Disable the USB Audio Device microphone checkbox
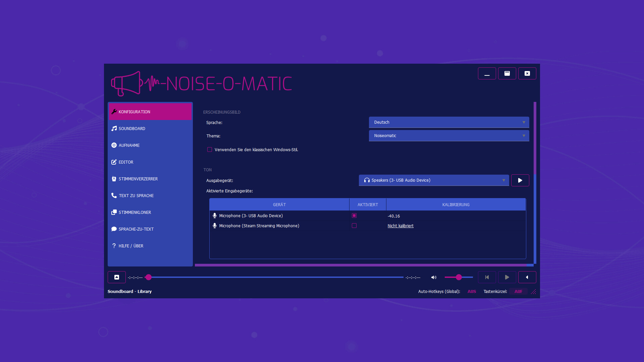This screenshot has height=362, width=644. [x=354, y=216]
